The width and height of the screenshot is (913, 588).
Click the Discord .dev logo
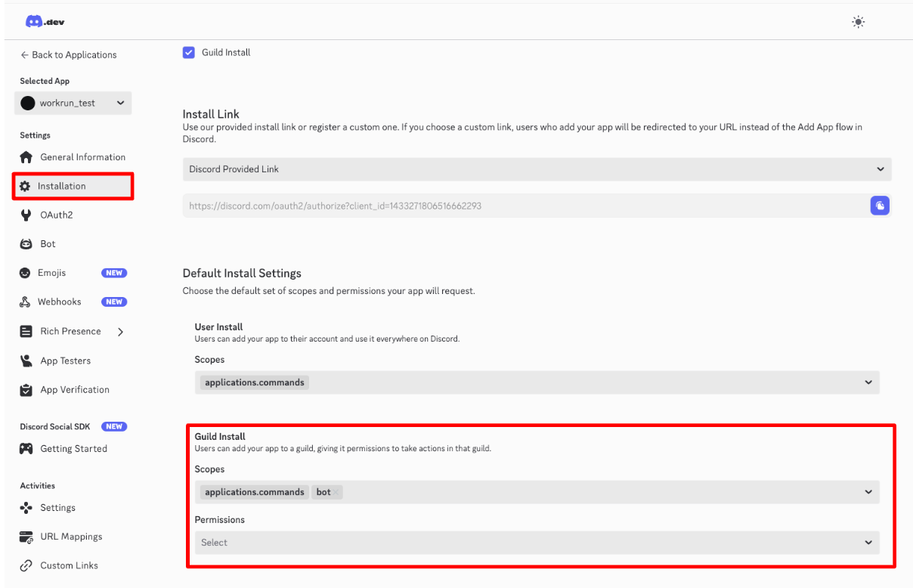pos(45,22)
